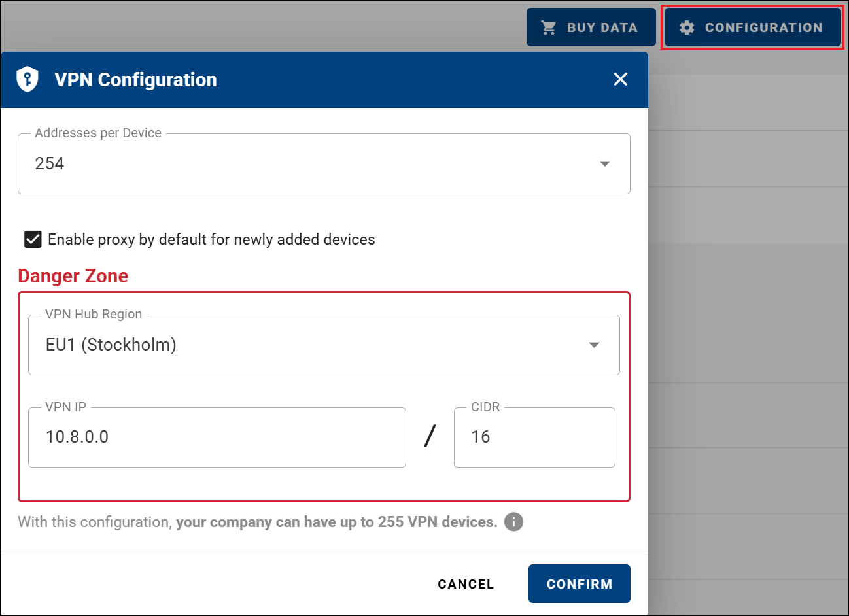849x616 pixels.
Task: Click the 'Enable proxy by default' label text
Action: pyautogui.click(x=211, y=239)
